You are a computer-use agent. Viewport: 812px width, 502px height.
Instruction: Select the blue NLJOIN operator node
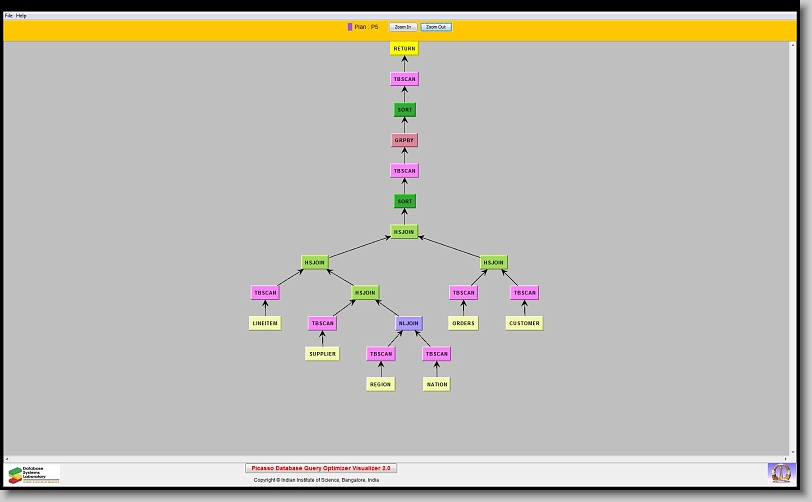tap(408, 323)
